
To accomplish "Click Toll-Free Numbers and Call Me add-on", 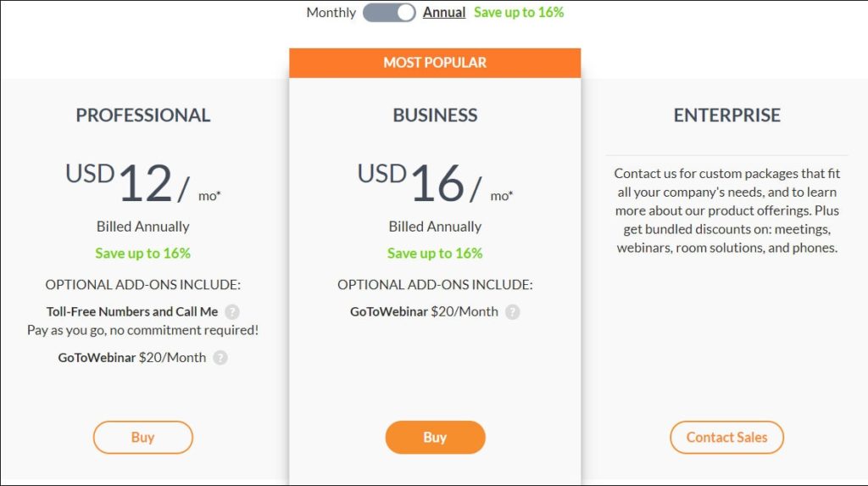I will pos(132,311).
